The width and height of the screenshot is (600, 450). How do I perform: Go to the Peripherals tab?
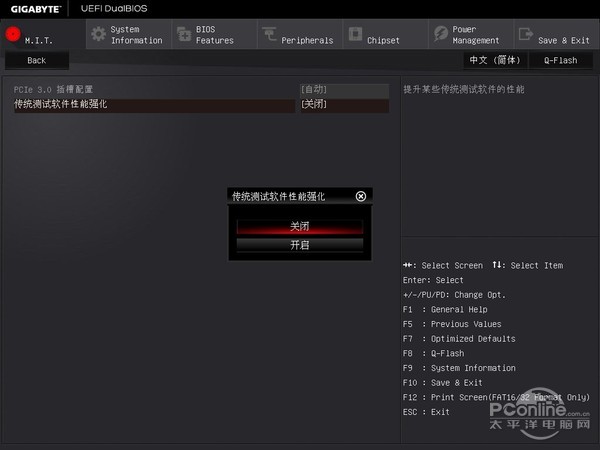tap(300, 34)
